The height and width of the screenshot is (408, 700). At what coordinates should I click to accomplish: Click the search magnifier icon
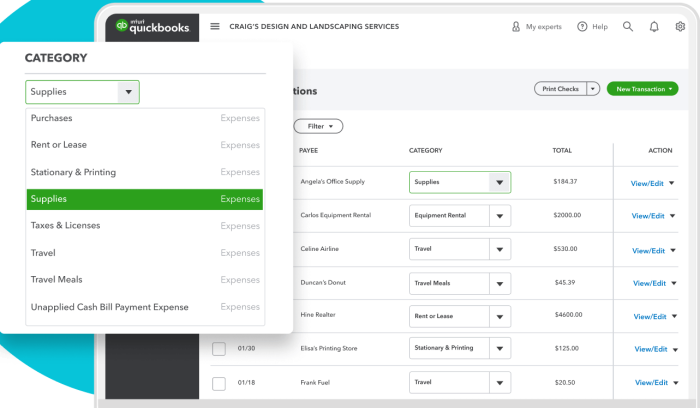pyautogui.click(x=628, y=26)
